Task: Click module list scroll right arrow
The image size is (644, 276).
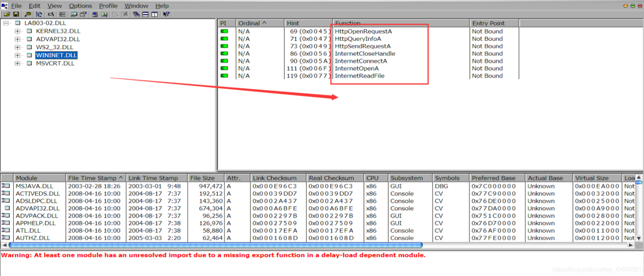Action: coord(631,245)
